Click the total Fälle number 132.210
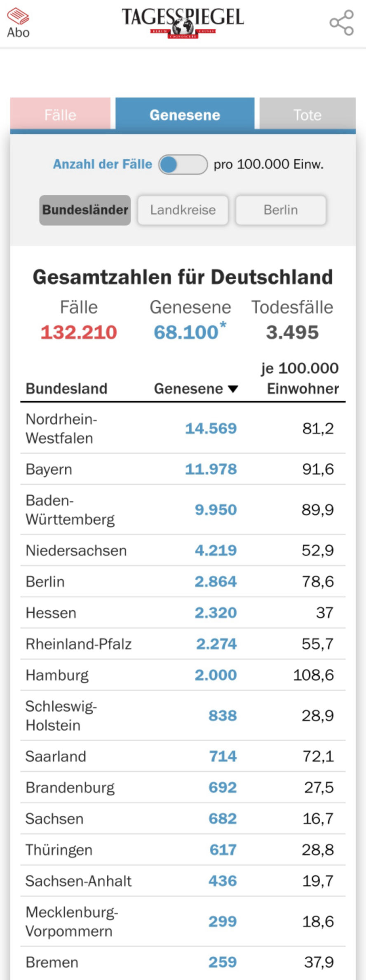 [79, 332]
